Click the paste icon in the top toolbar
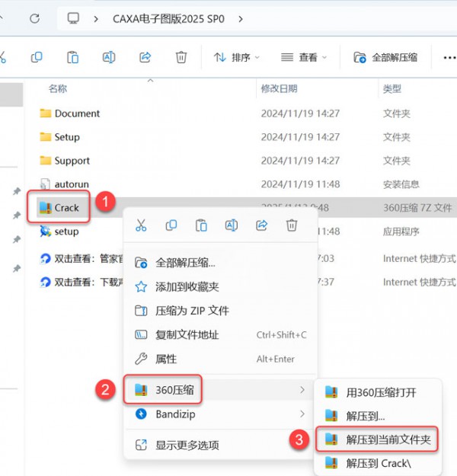The image size is (457, 476). [x=72, y=57]
